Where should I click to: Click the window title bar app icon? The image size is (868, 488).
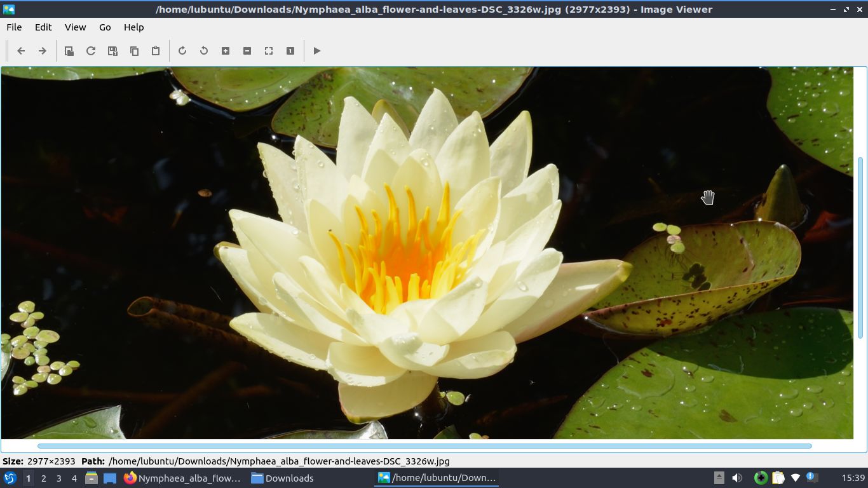pyautogui.click(x=8, y=10)
